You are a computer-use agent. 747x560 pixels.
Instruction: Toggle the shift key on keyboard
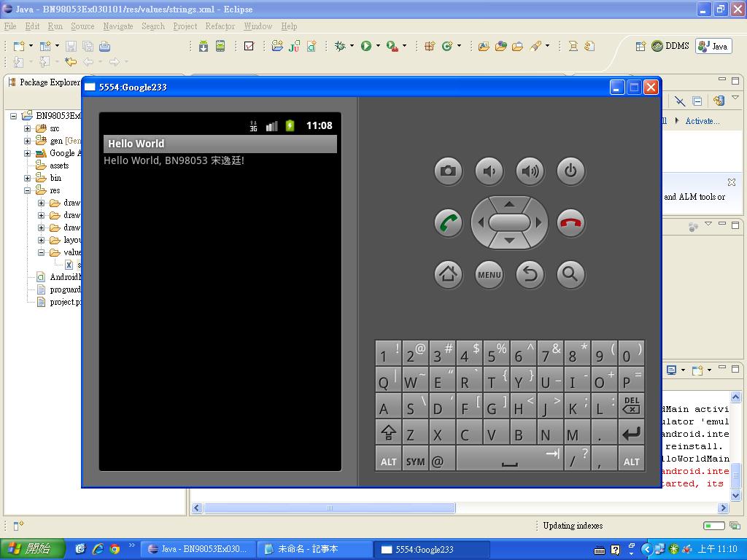pyautogui.click(x=388, y=434)
